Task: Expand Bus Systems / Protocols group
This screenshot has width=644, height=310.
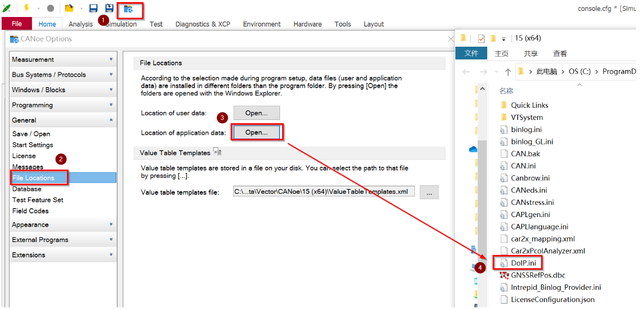Action: 63,75
